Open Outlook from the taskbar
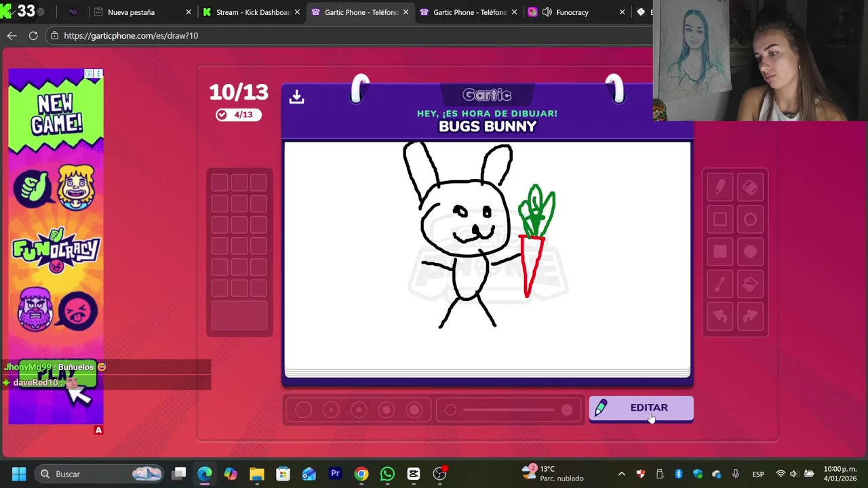 coord(309,474)
